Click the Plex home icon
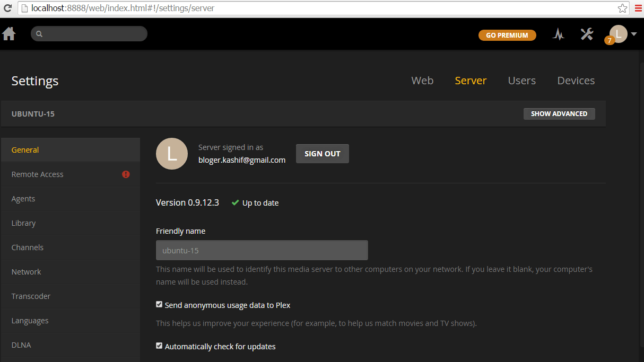 (x=9, y=33)
